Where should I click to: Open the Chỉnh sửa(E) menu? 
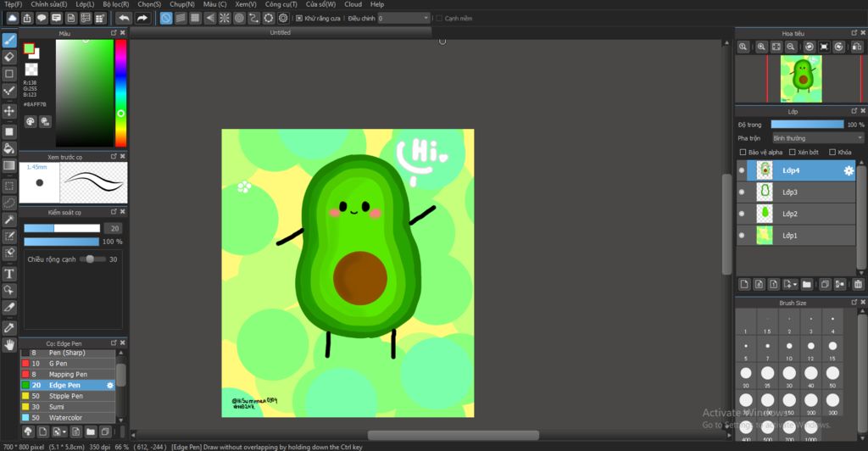pos(49,4)
